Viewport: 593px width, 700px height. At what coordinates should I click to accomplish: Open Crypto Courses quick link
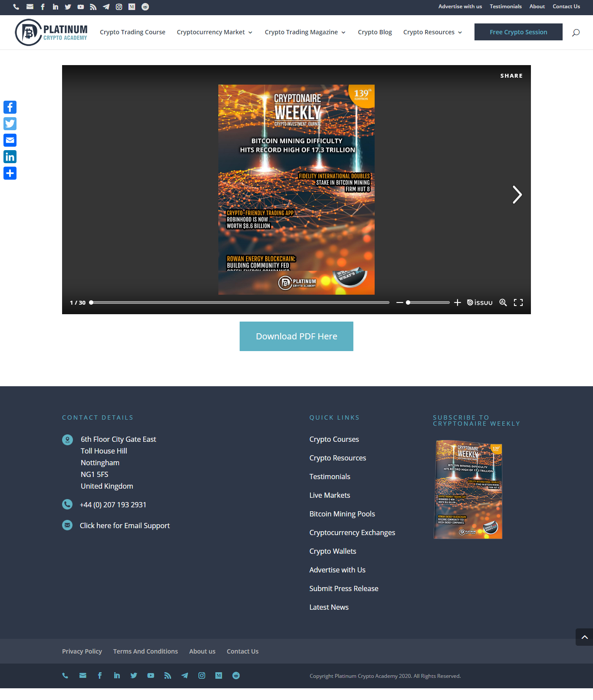tap(334, 439)
